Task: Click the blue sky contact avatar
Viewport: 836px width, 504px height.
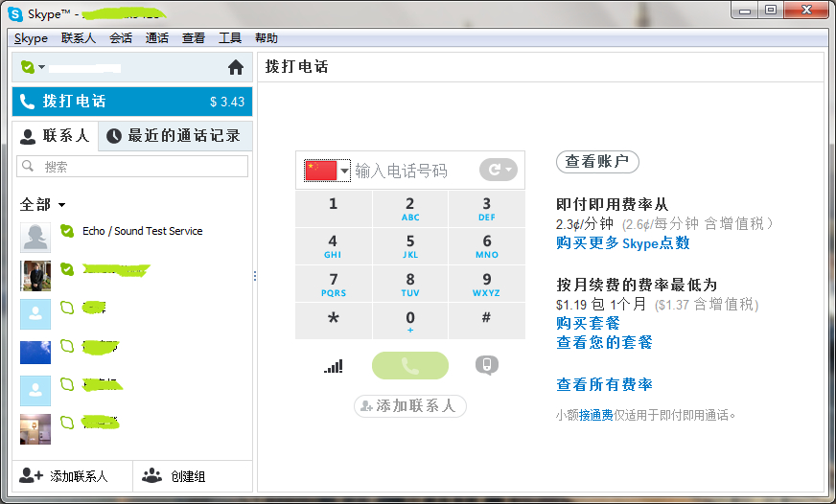Action: pyautogui.click(x=35, y=353)
